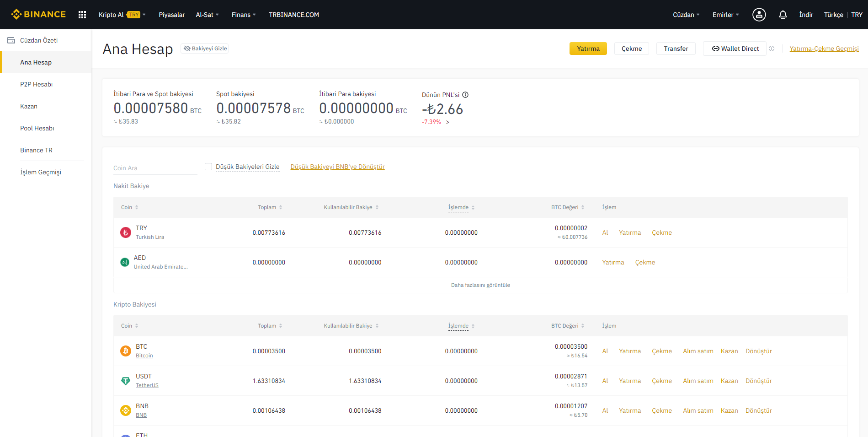This screenshot has width=868, height=437.
Task: Click the USDT Tether coin icon
Action: tap(126, 381)
